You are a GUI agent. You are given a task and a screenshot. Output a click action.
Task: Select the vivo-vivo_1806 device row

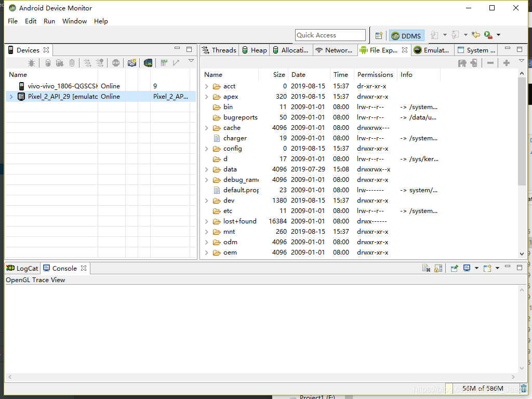coord(101,86)
